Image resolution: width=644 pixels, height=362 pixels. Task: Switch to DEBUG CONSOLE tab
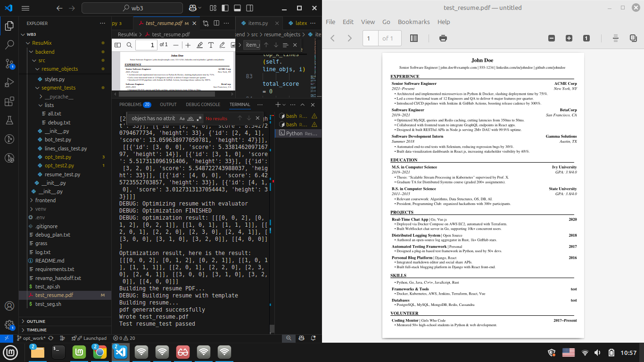203,105
